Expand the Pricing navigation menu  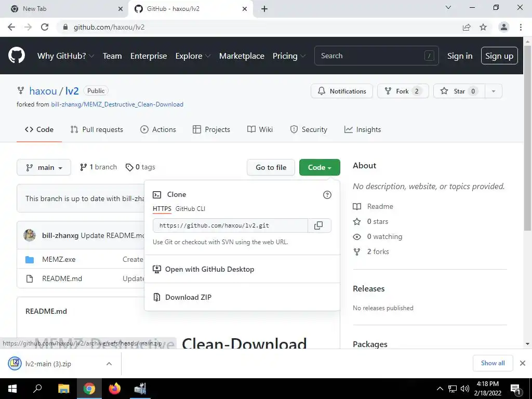point(289,56)
